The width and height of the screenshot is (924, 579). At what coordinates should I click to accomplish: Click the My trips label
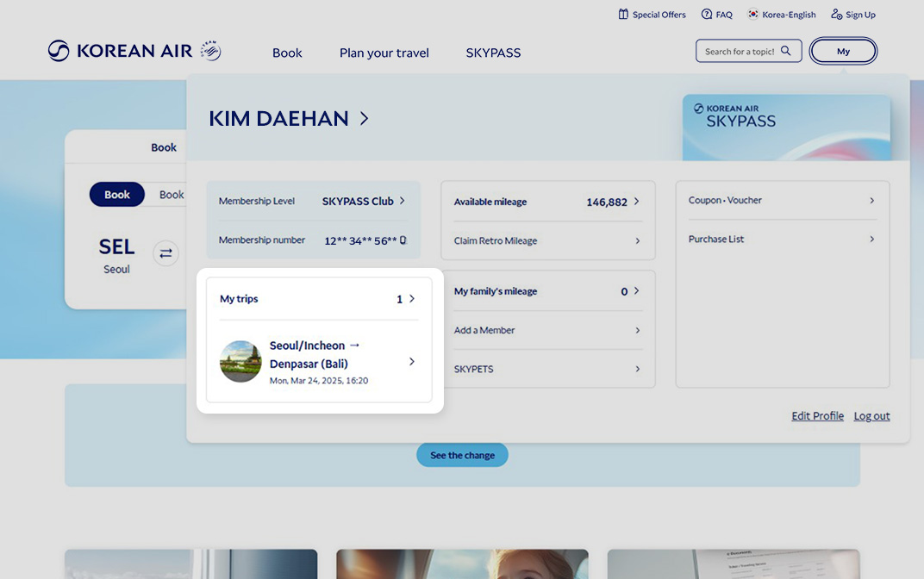pos(239,299)
